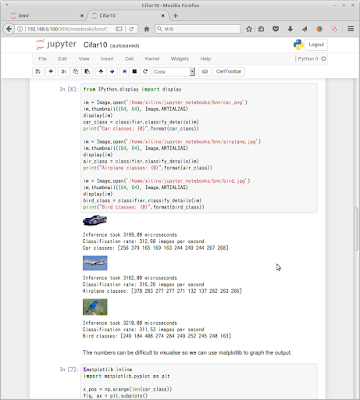Click the 'Python 3' kernel name text

coord(308,59)
